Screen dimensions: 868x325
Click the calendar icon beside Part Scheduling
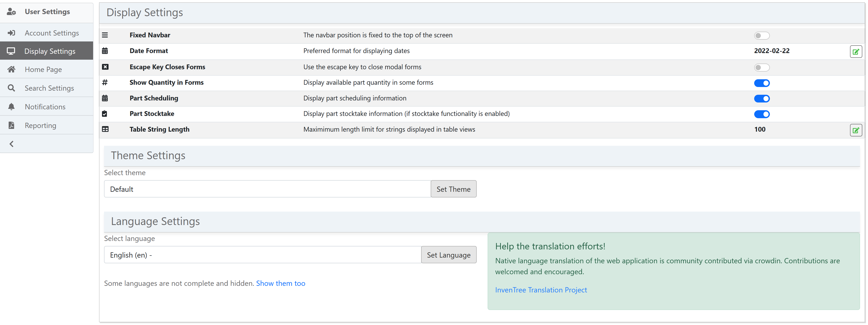coord(105,98)
